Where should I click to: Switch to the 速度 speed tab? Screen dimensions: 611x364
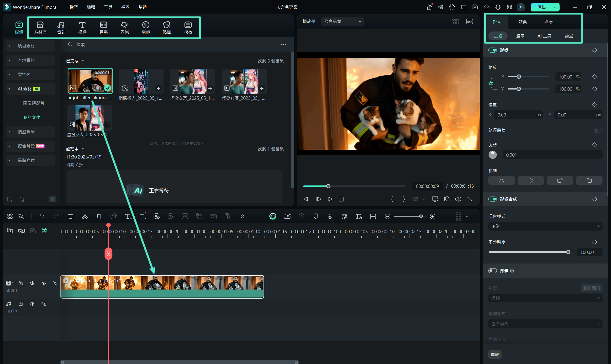(x=548, y=22)
